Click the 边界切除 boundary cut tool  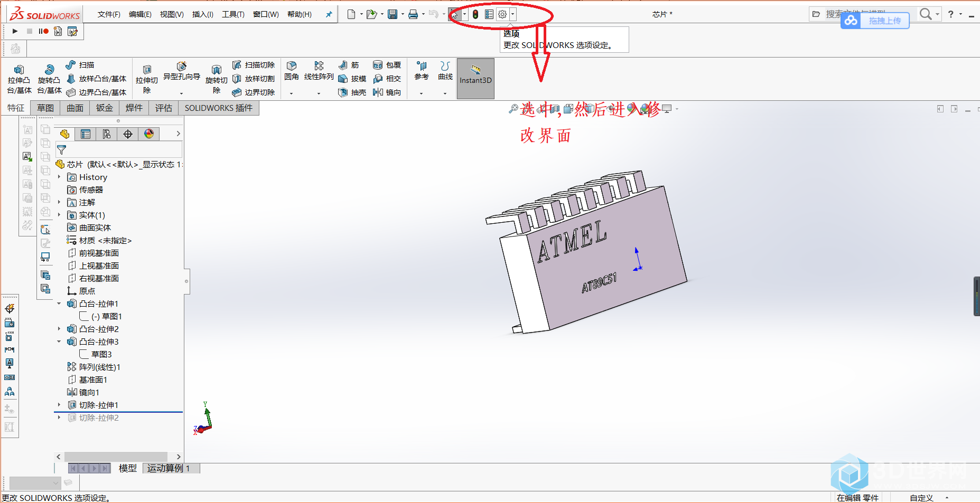point(254,92)
